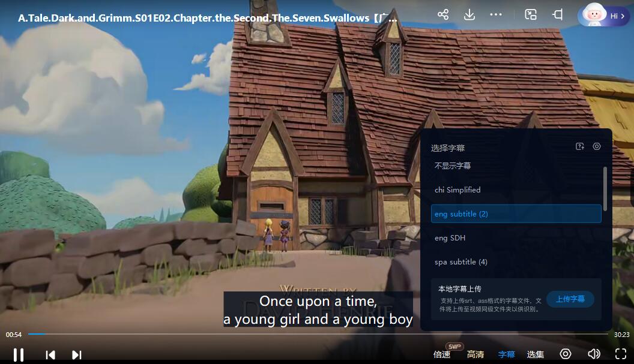Open player settings target icon in bottom bar
This screenshot has height=364, width=634.
pos(566,354)
